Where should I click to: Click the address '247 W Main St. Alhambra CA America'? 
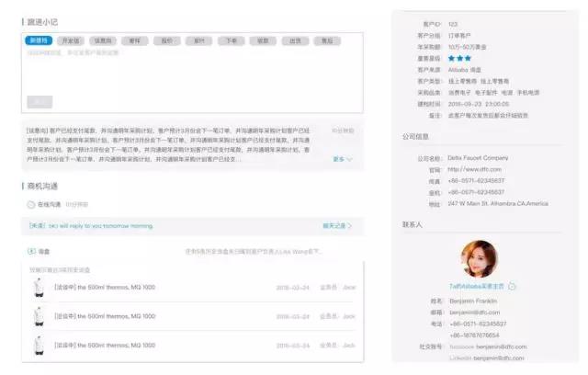pyautogui.click(x=498, y=204)
